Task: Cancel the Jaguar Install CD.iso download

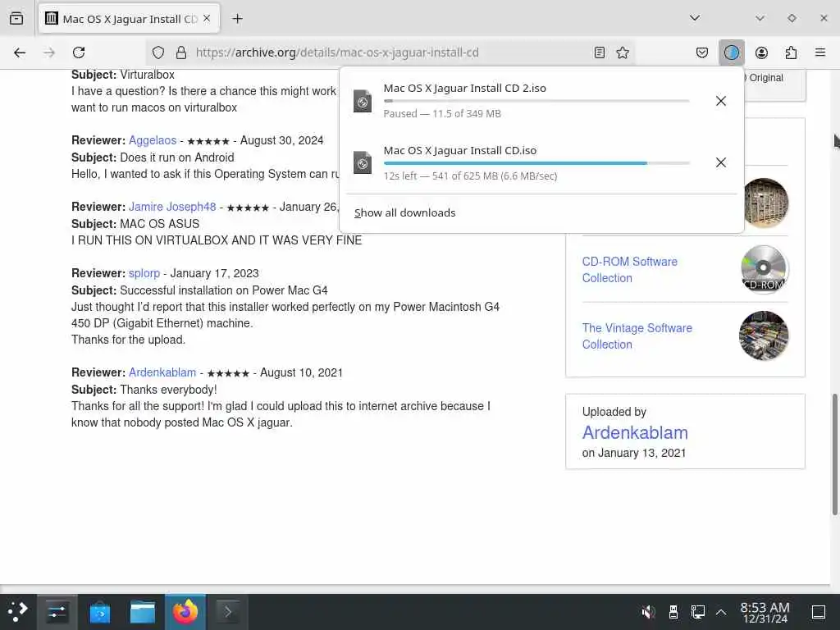Action: click(721, 162)
